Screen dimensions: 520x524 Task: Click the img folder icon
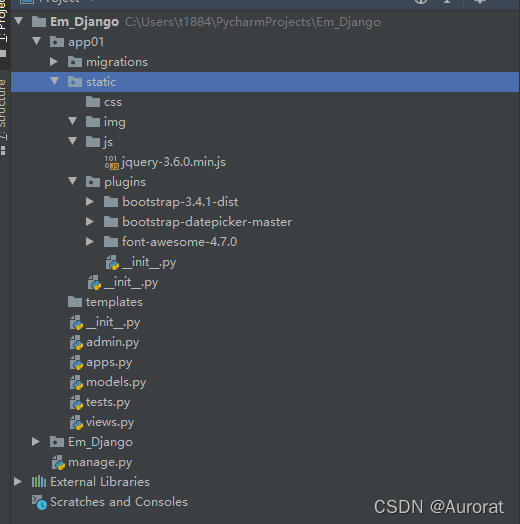[x=93, y=122]
